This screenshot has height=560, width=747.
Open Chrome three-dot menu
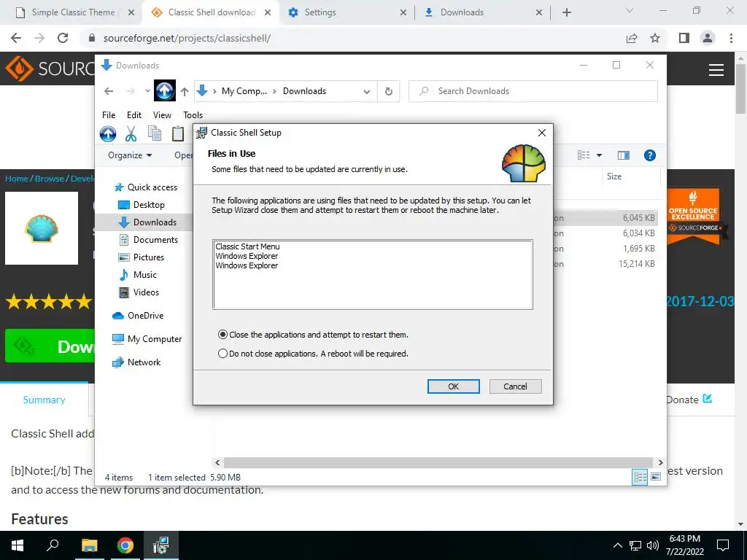click(731, 38)
